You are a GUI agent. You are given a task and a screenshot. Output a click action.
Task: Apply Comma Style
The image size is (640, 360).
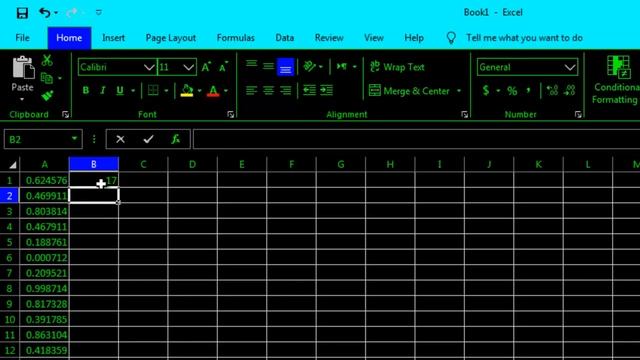(x=529, y=90)
